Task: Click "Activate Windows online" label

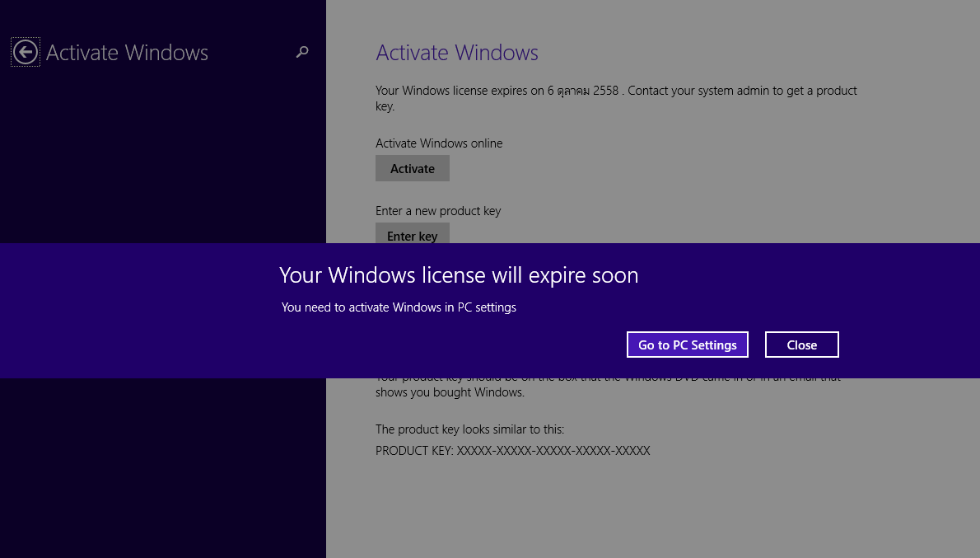Action: [439, 143]
